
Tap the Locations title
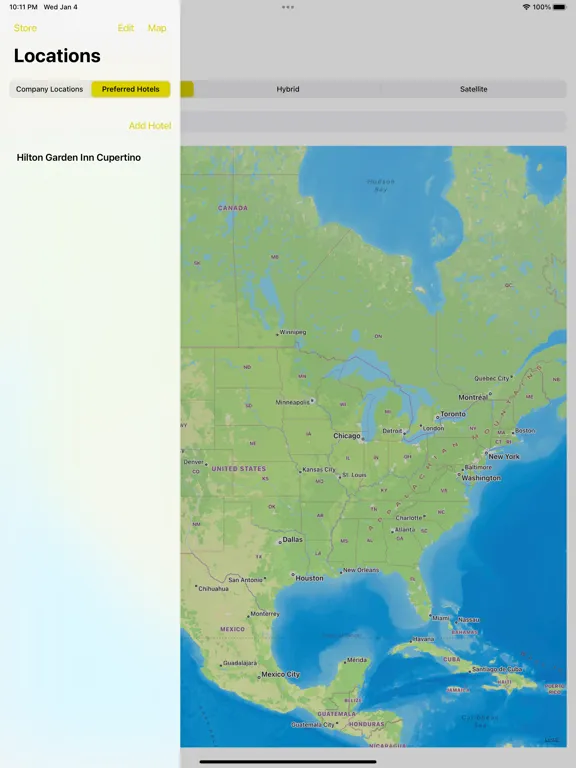(57, 56)
